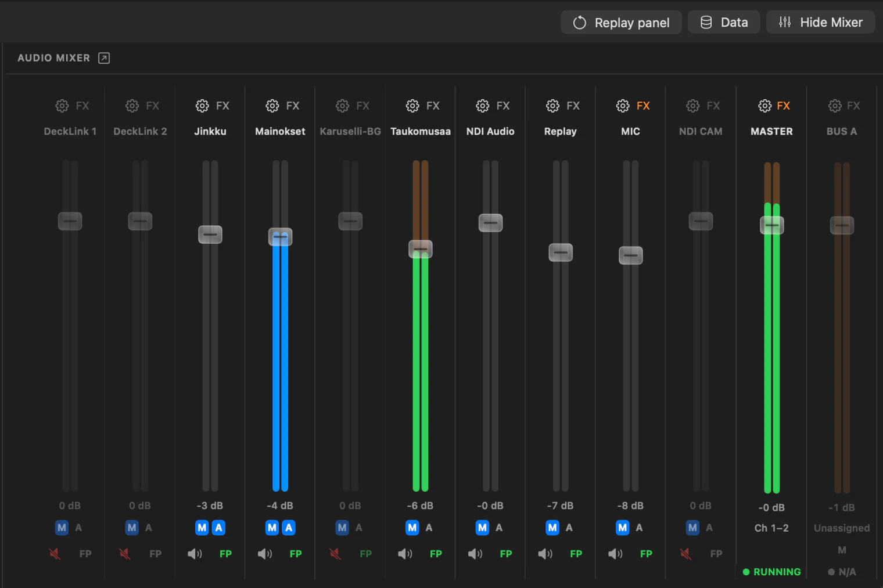Unmute the DeckLink 2 speaker icon
The image size is (883, 588).
(125, 554)
